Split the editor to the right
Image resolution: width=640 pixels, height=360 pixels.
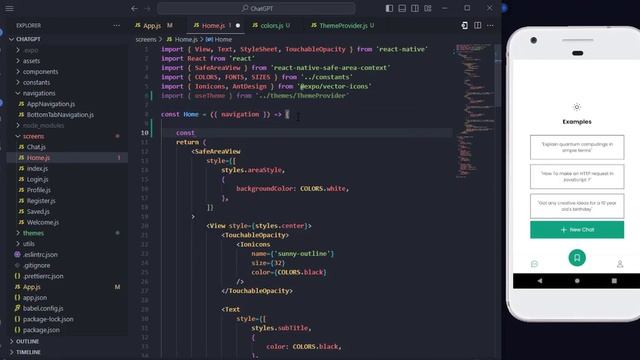point(478,25)
